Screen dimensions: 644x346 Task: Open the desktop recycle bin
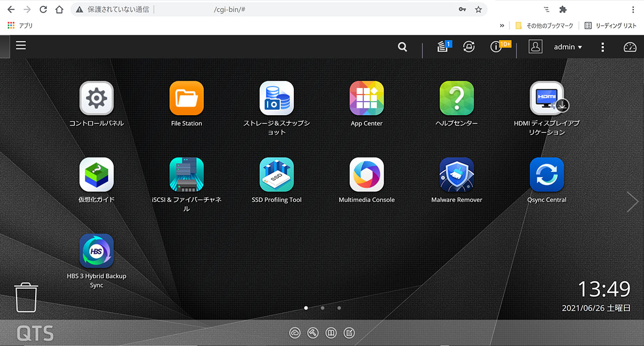click(x=26, y=298)
